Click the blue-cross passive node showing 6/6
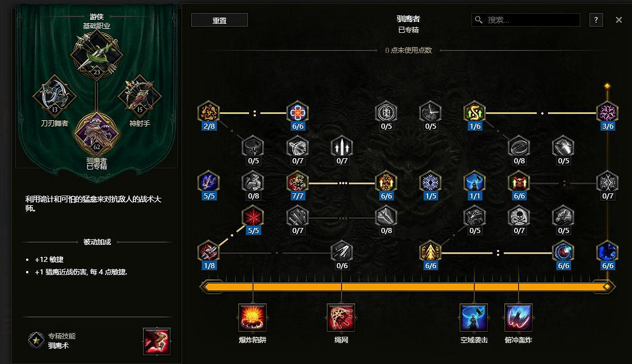 [x=297, y=112]
